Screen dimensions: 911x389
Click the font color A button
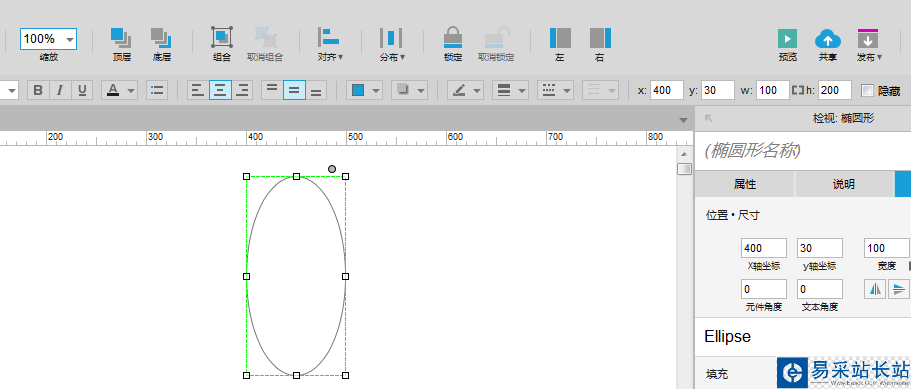tap(113, 90)
